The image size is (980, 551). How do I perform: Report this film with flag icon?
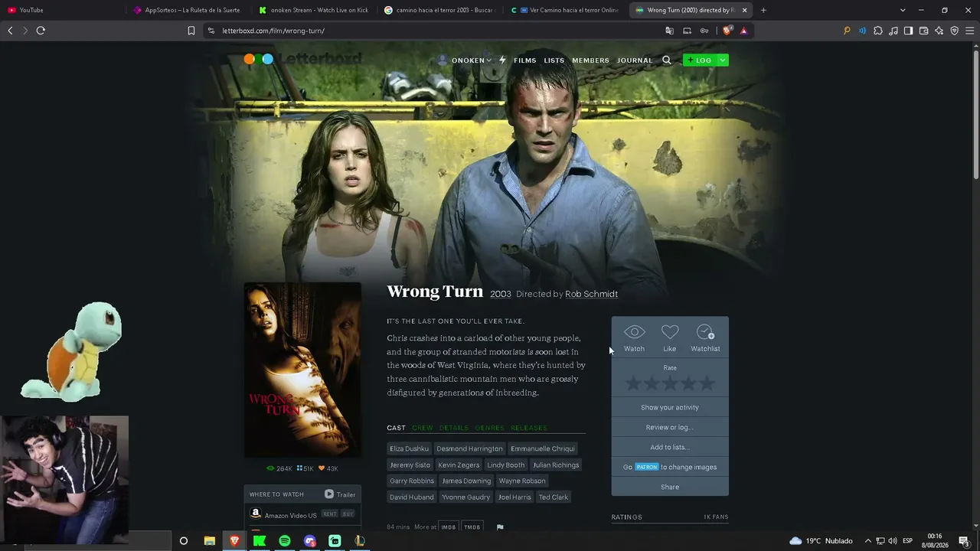pos(500,527)
